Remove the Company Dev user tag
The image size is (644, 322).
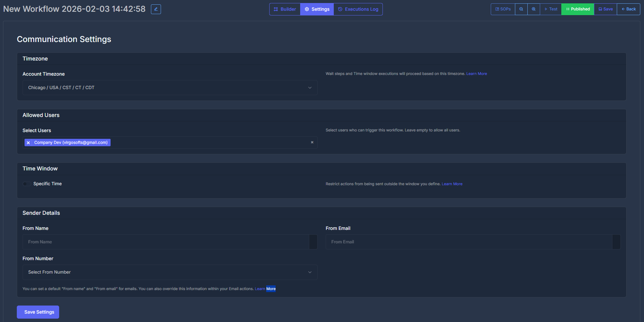(x=29, y=143)
